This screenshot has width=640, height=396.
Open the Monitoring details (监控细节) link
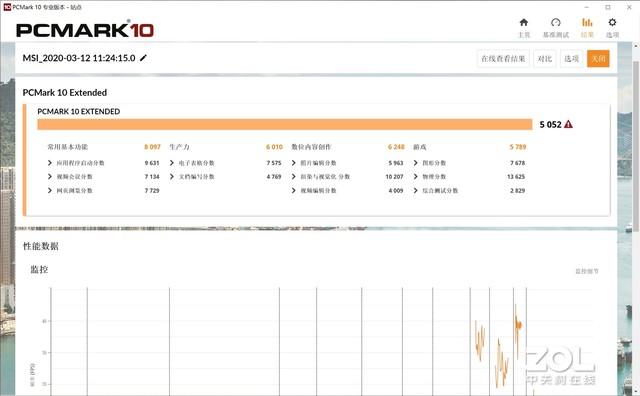(x=587, y=271)
